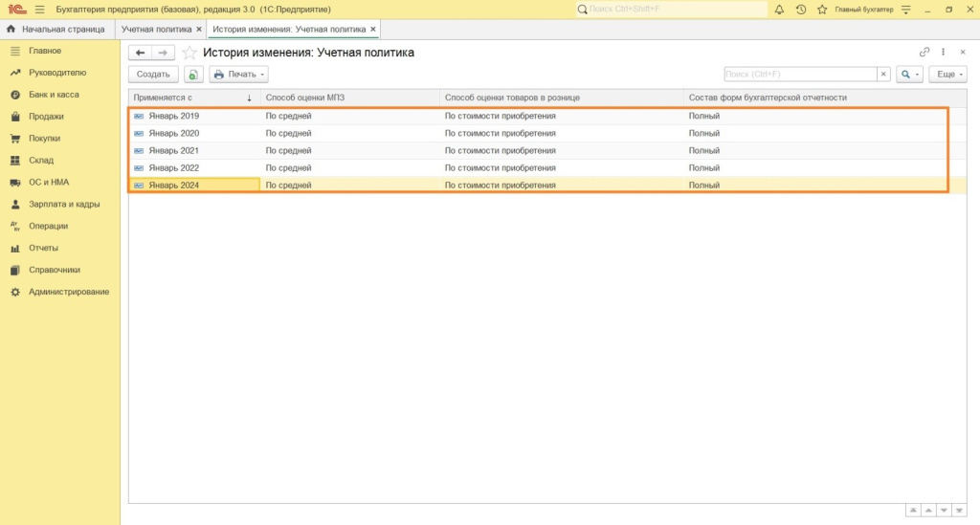The width and height of the screenshot is (980, 525).
Task: Click the notifications bell icon
Action: click(x=779, y=10)
